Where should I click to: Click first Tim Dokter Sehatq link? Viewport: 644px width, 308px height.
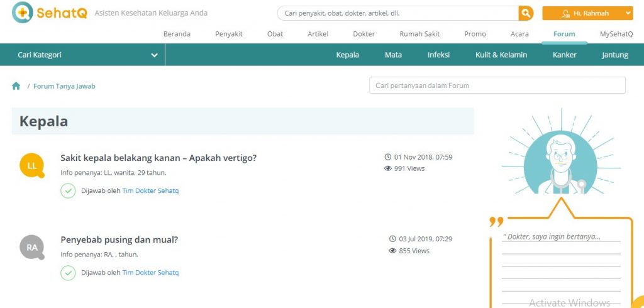[150, 190]
